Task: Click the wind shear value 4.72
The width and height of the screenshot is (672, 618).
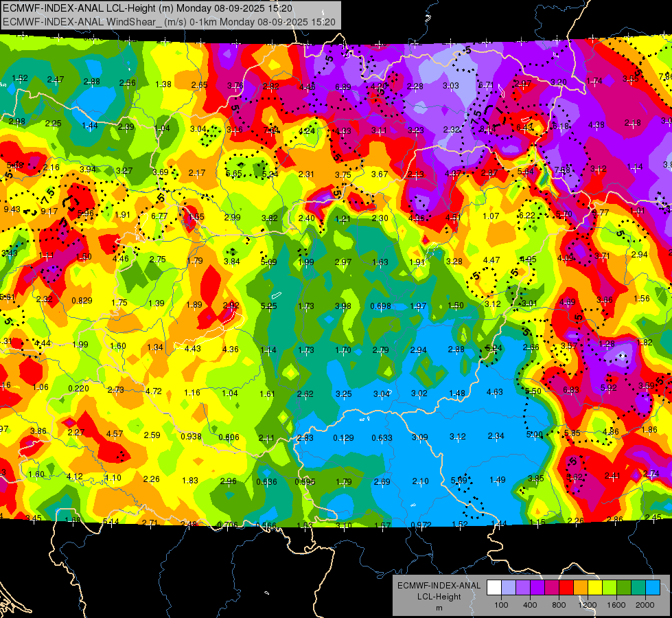Action: (x=154, y=391)
